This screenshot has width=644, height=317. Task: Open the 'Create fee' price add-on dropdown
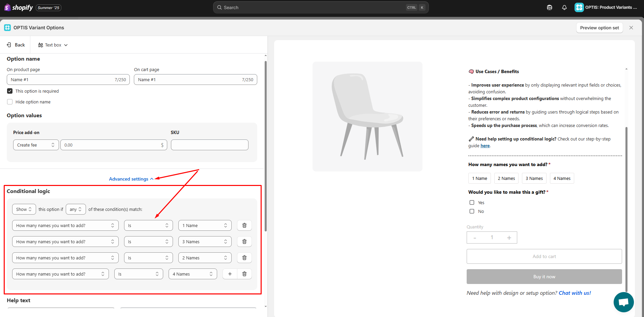[36, 145]
